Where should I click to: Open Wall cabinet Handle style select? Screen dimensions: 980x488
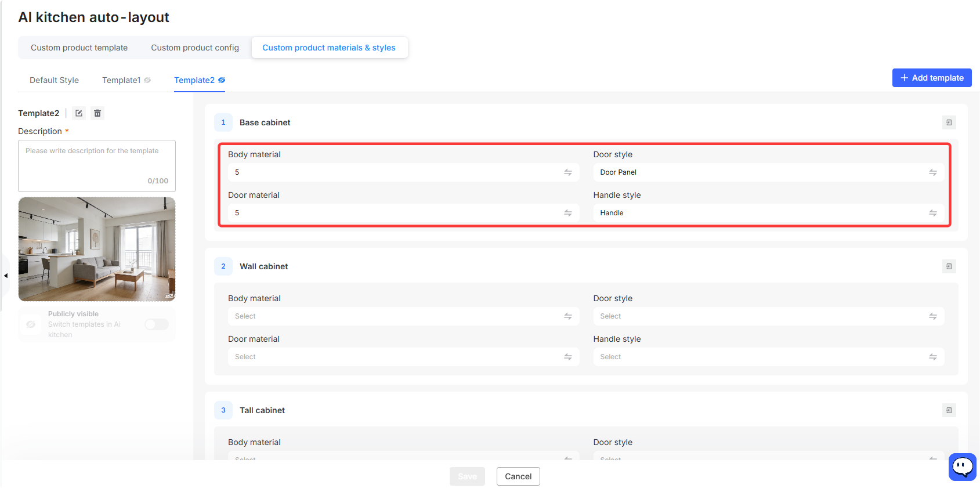(x=769, y=357)
